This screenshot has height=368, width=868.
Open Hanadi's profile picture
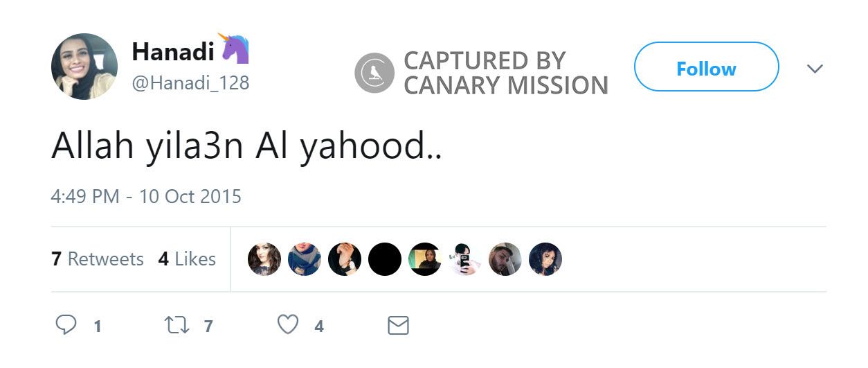point(84,67)
